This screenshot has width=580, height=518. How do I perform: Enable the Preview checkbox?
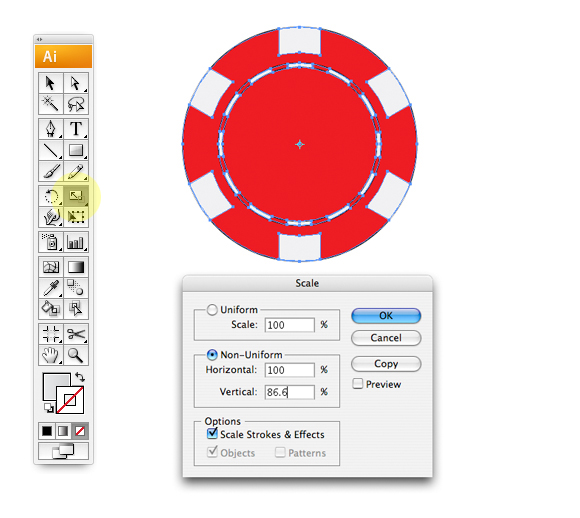coord(358,384)
